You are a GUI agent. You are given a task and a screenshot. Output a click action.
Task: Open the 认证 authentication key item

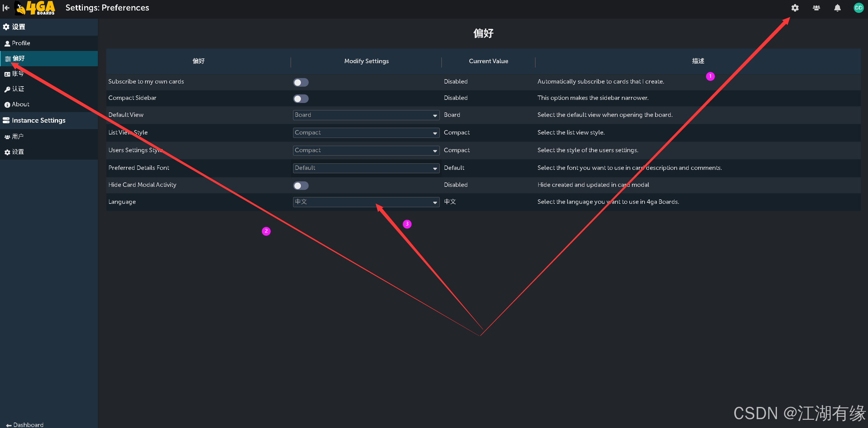click(x=18, y=89)
